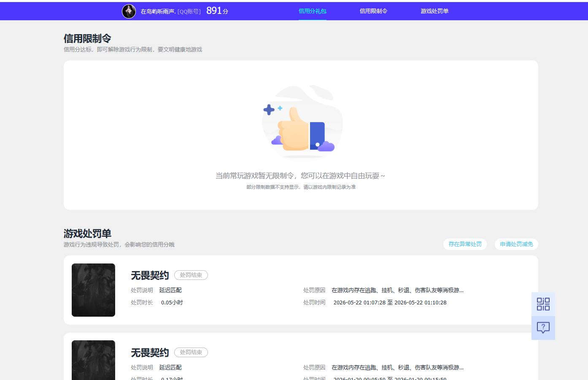The width and height of the screenshot is (588, 380).
Task: Click the 信用限制令 section heading
Action: (87, 38)
